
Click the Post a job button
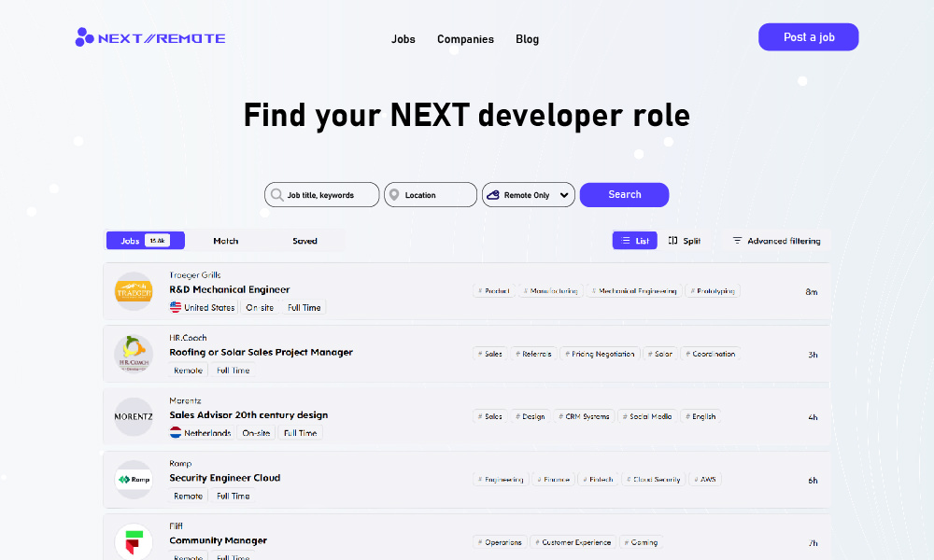point(808,36)
